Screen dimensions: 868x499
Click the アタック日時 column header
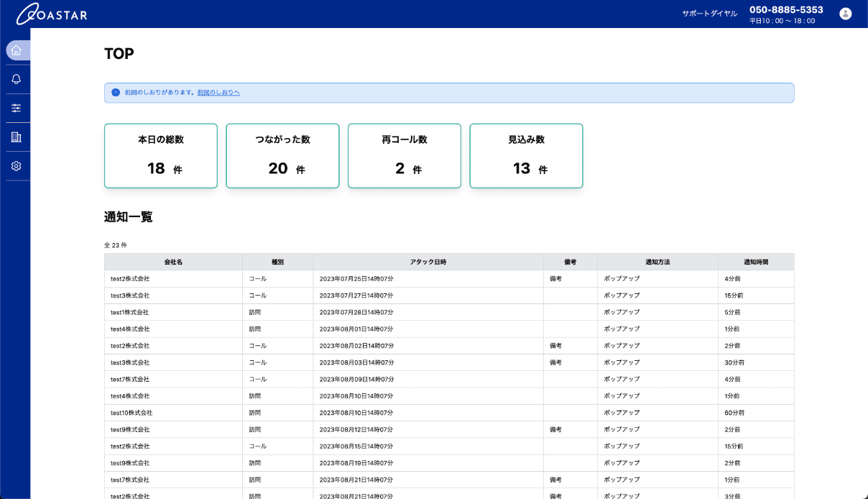click(428, 262)
